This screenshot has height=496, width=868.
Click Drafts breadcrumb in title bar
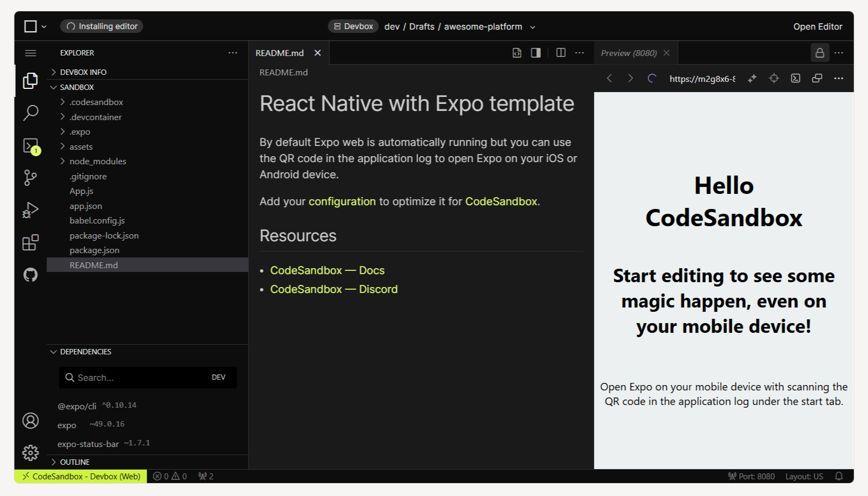click(x=422, y=26)
